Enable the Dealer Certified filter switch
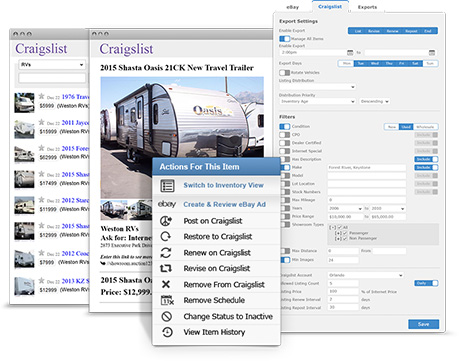Viewport: 459px width, 361px height. pyautogui.click(x=285, y=143)
